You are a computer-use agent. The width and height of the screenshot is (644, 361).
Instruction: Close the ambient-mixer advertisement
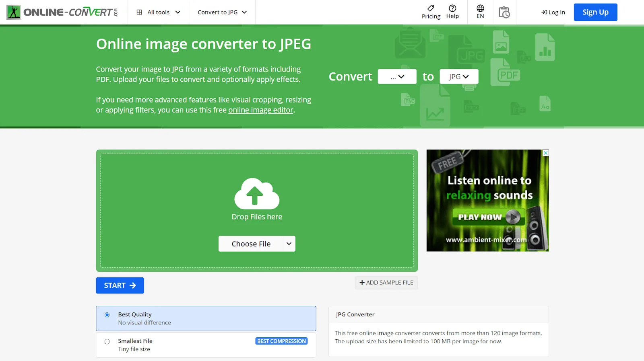[x=545, y=153]
